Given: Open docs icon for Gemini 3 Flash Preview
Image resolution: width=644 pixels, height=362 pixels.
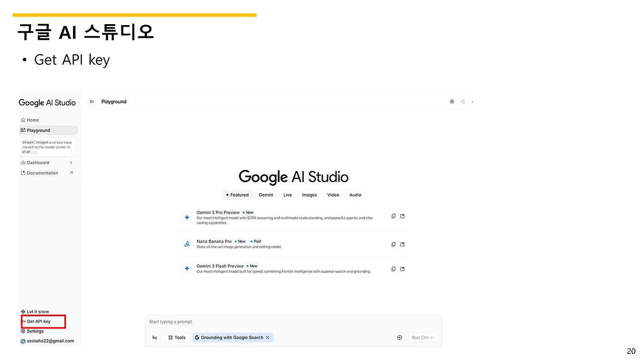Looking at the screenshot, I should pyautogui.click(x=403, y=269).
